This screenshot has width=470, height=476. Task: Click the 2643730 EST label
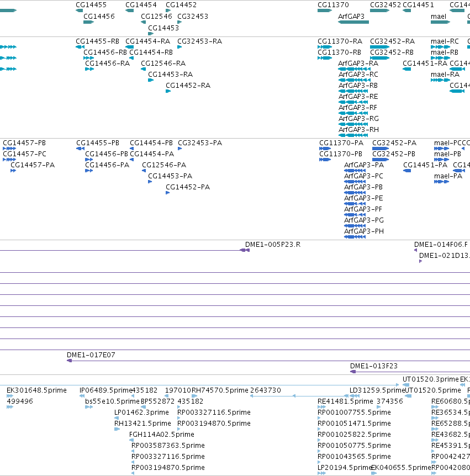pos(266,390)
